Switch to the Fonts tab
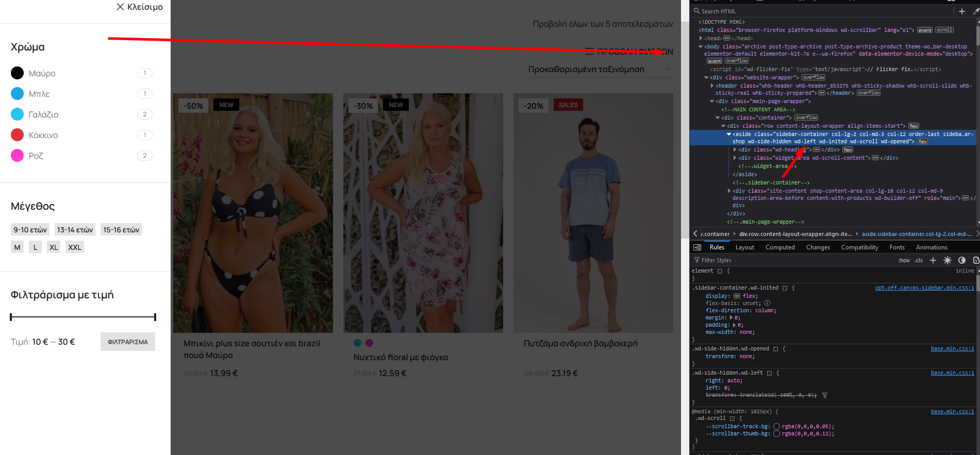 897,247
